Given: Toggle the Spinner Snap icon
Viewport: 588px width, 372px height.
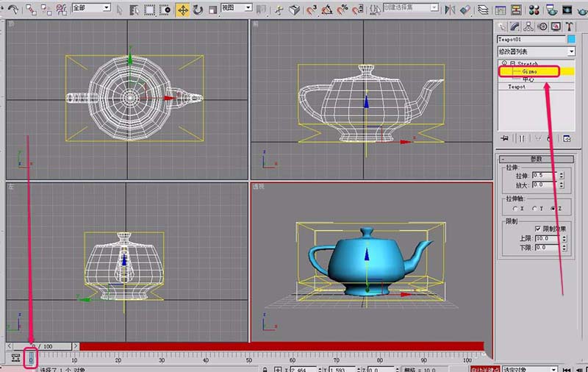Looking at the screenshot, I should click(357, 10).
